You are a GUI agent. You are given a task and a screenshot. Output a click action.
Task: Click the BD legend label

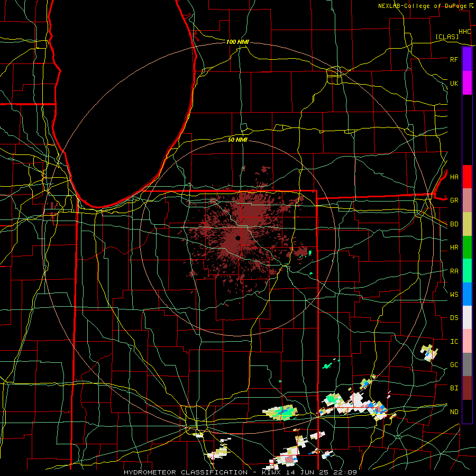(x=454, y=224)
